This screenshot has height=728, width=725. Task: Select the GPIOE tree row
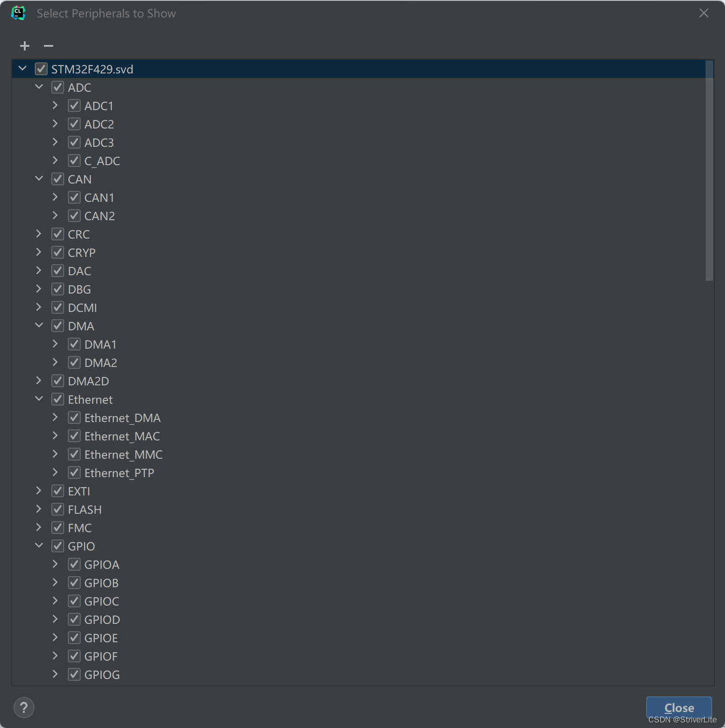358,638
